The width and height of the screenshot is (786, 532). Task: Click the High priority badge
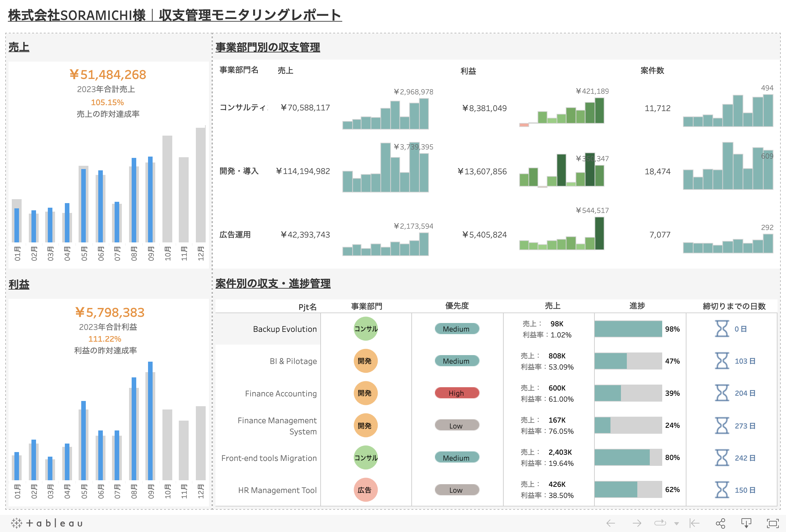[457, 393]
